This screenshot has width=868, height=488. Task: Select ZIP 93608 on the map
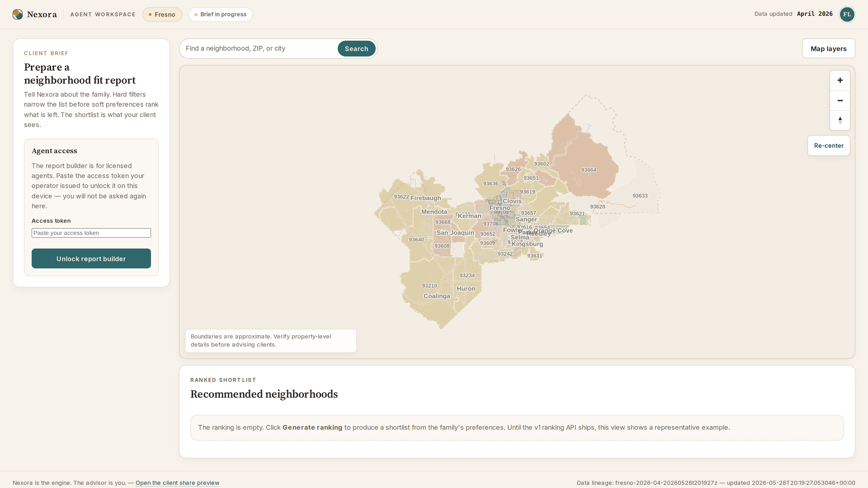point(442,246)
